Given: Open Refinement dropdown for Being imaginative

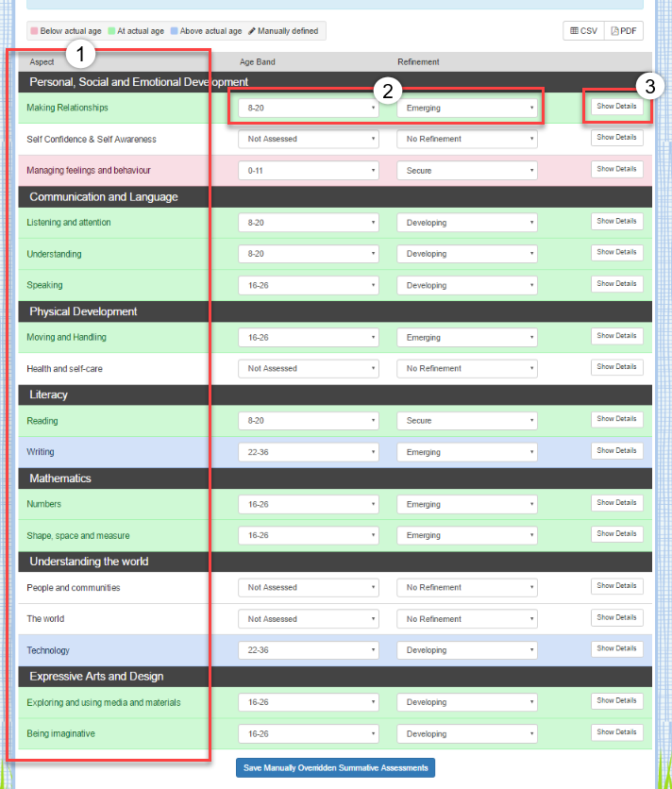Looking at the screenshot, I should [x=467, y=733].
